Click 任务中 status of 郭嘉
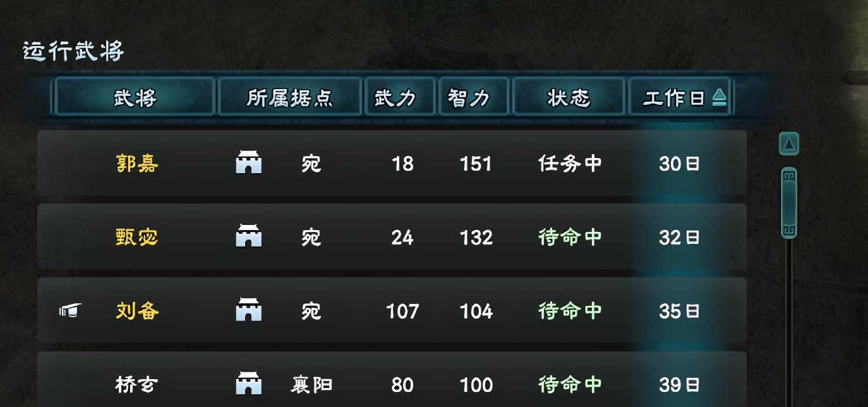Viewport: 868px width, 407px height. pyautogui.click(x=570, y=164)
